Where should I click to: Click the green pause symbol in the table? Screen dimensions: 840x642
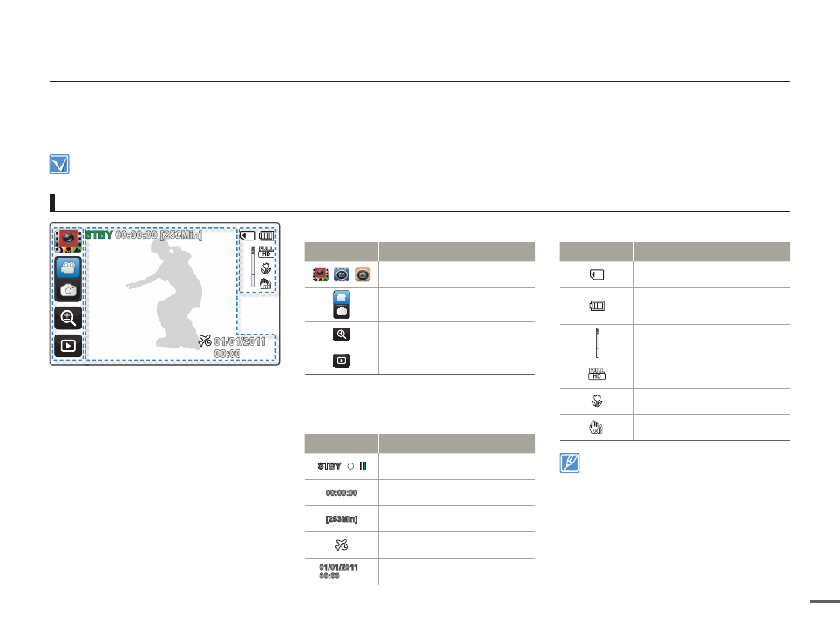pyautogui.click(x=362, y=465)
